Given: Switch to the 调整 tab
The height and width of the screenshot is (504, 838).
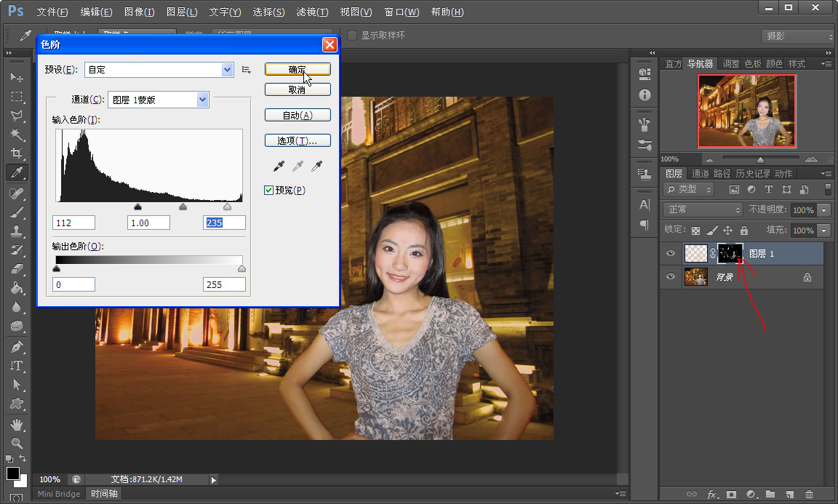Looking at the screenshot, I should (x=730, y=63).
